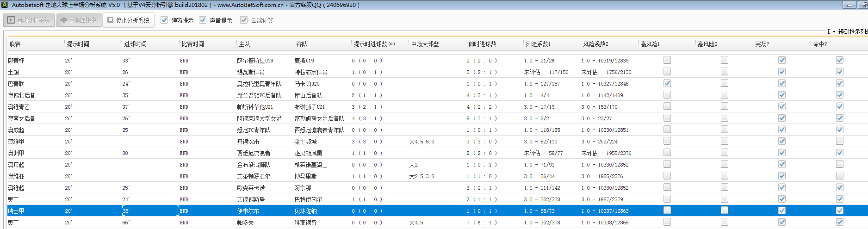The image size is (868, 229).
Task: Check 高风险2 box in the 土超 row
Action: coord(724,72)
